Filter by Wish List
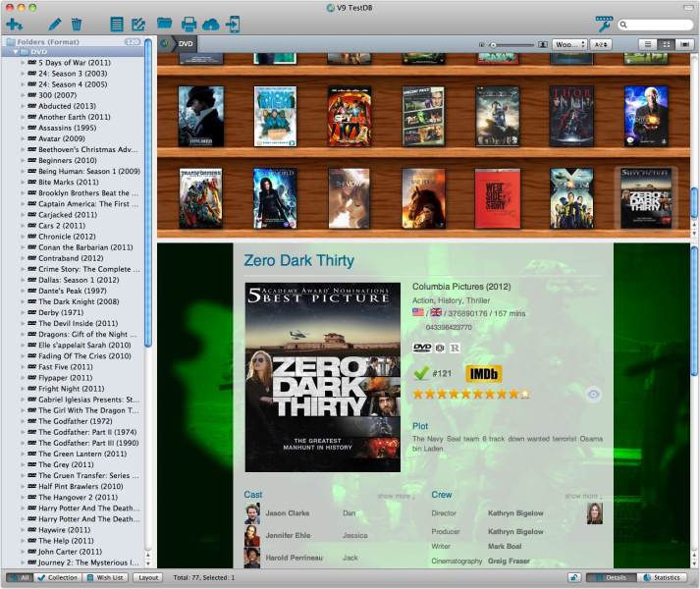 pyautogui.click(x=105, y=577)
